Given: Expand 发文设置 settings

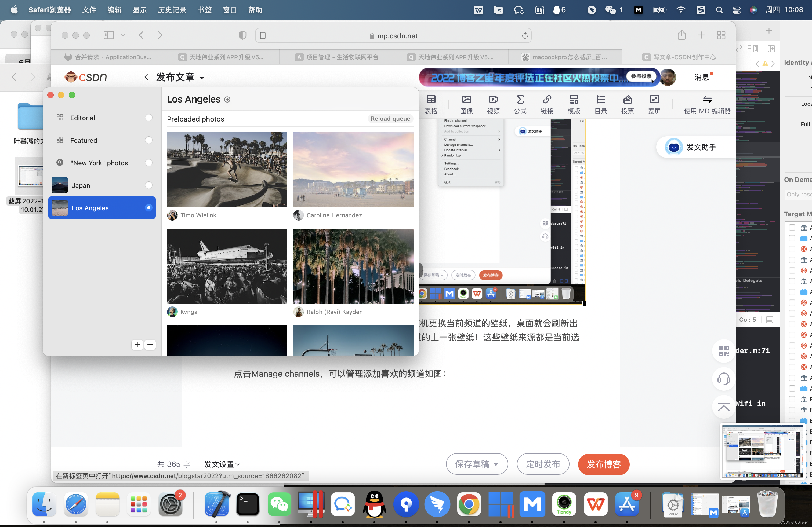Looking at the screenshot, I should (x=222, y=464).
